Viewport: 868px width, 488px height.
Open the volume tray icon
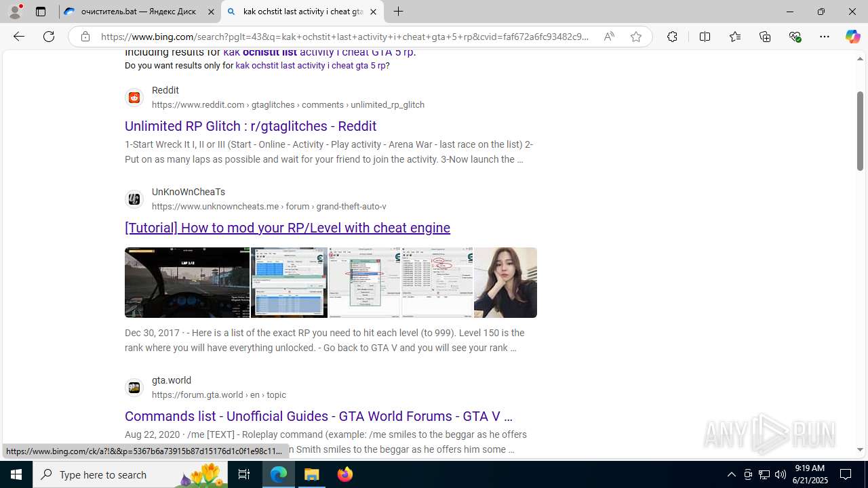click(x=780, y=474)
